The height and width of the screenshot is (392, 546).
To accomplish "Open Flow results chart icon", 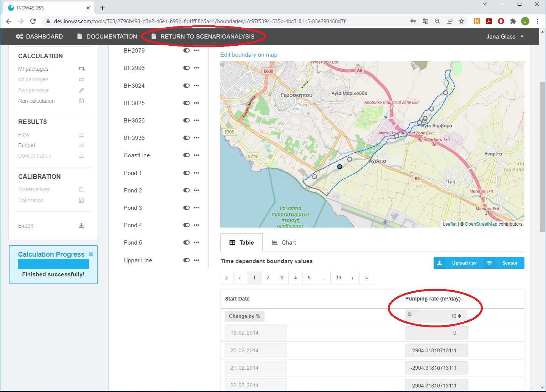I will click(x=81, y=135).
